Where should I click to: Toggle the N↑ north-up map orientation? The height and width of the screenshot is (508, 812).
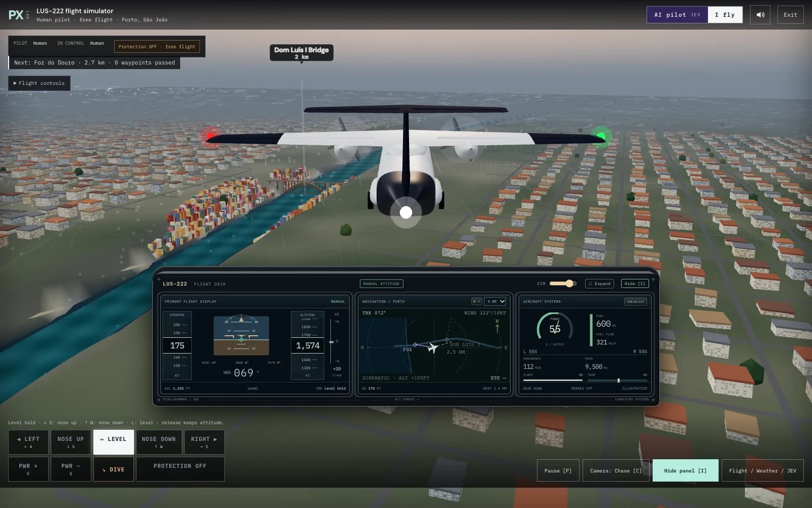click(477, 301)
